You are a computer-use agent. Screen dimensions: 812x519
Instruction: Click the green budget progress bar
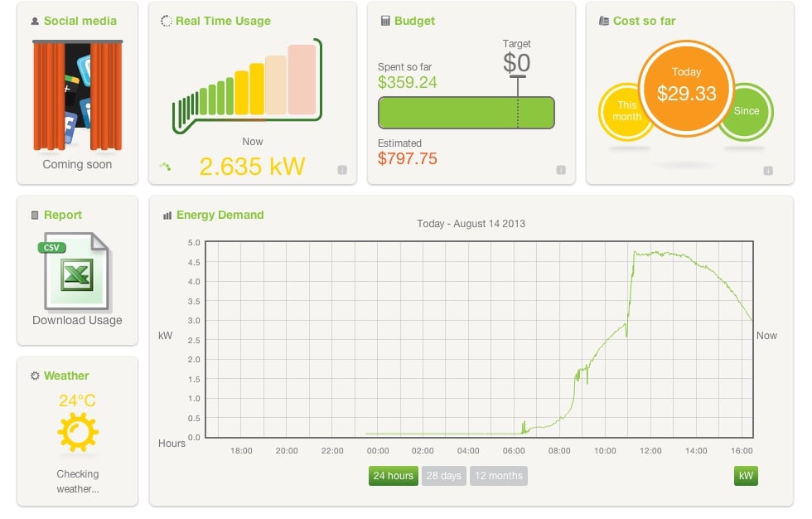coord(466,113)
